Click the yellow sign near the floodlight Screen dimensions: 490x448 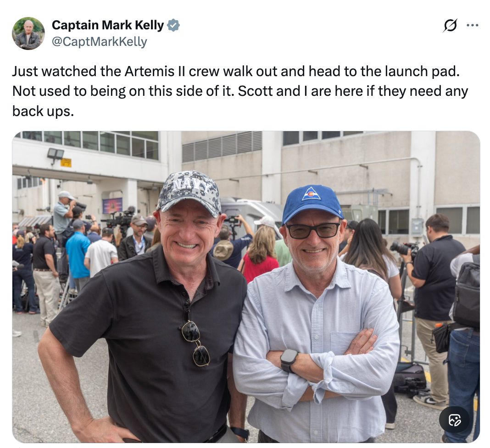click(x=66, y=163)
